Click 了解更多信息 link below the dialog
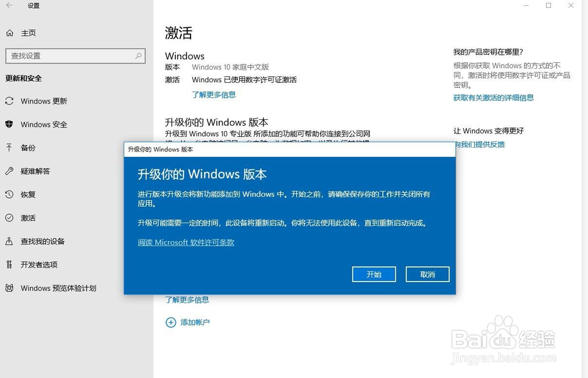 (187, 300)
